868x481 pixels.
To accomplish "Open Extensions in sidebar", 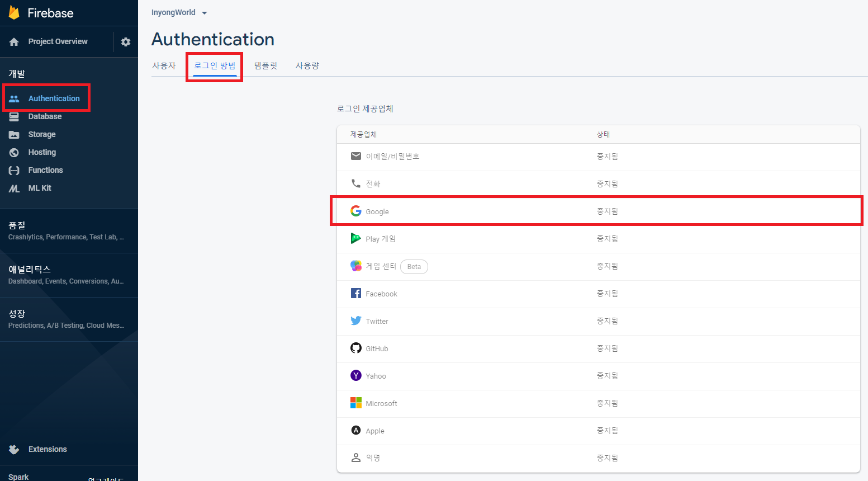I will (x=48, y=449).
